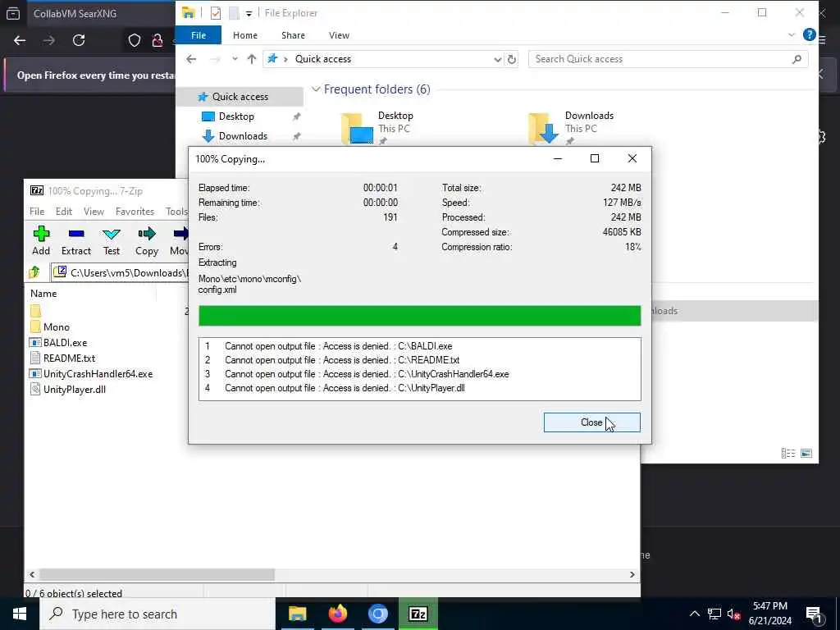
Task: Select Desktop in the navigation pane
Action: click(x=236, y=116)
